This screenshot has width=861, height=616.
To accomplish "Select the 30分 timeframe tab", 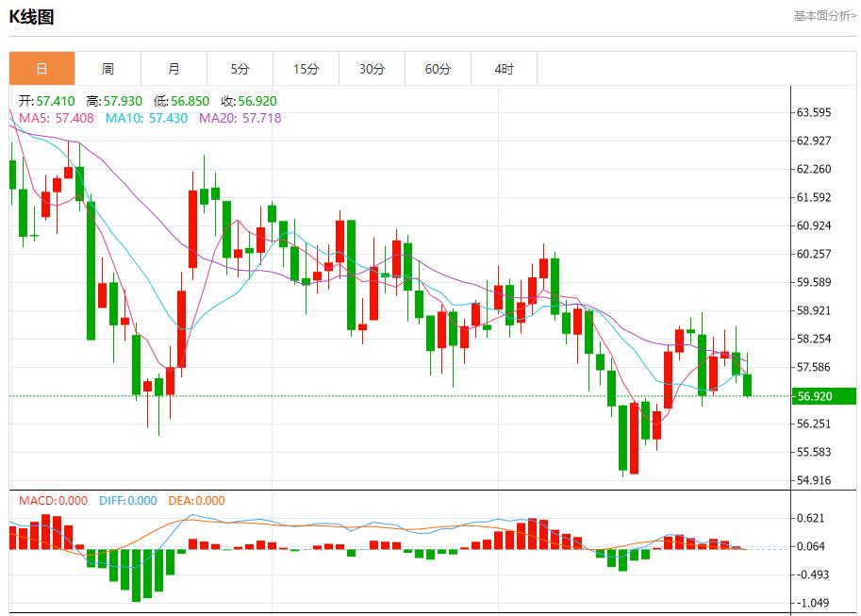I will (372, 69).
